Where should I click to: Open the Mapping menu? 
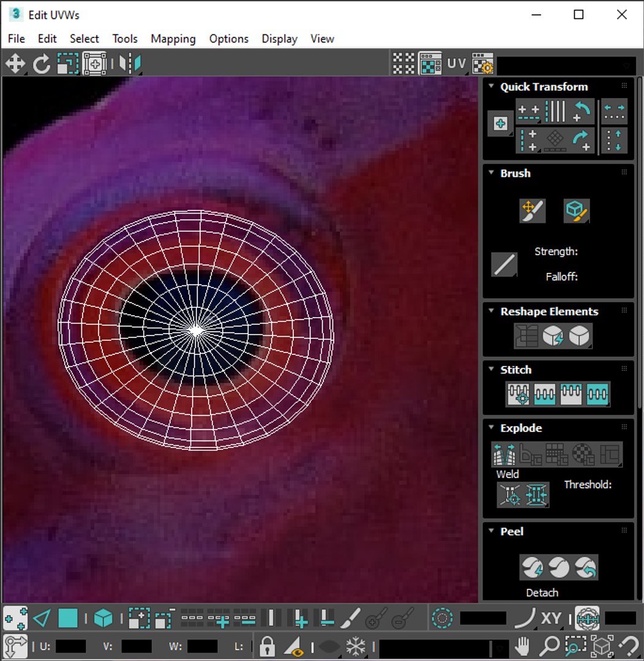click(173, 39)
